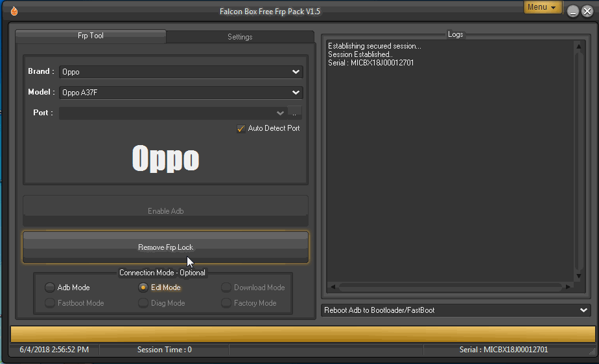
Task: Select Fastboot Mode radio button
Action: click(x=50, y=303)
